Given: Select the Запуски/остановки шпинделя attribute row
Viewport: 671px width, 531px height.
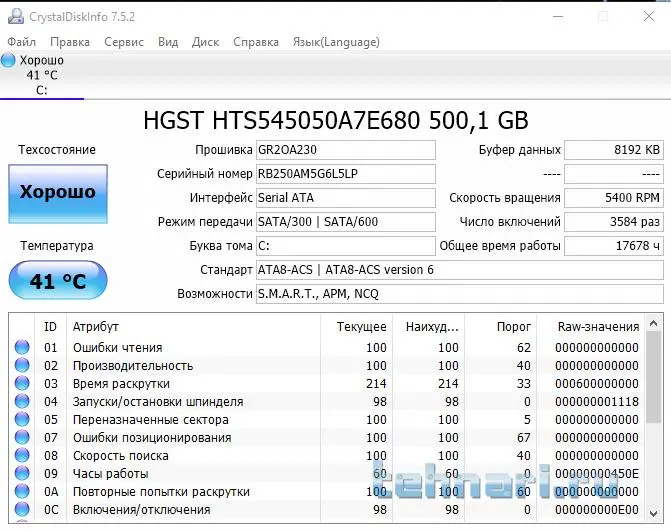Looking at the screenshot, I should pyautogui.click(x=327, y=401).
